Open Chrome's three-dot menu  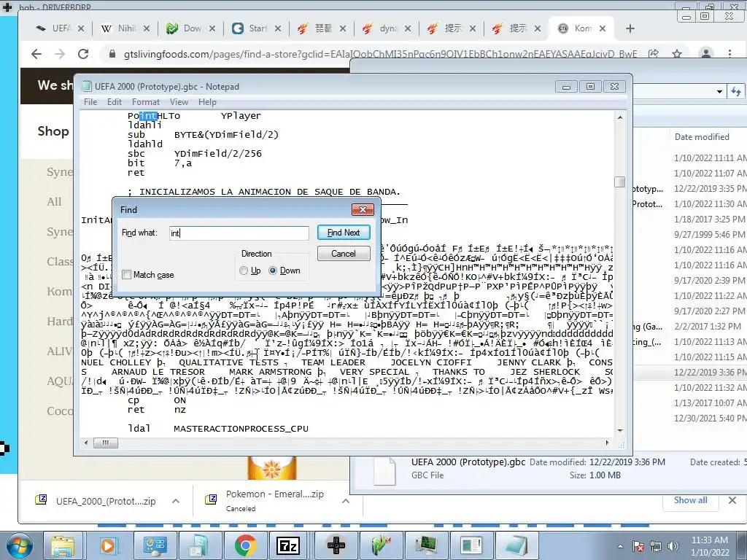729,53
